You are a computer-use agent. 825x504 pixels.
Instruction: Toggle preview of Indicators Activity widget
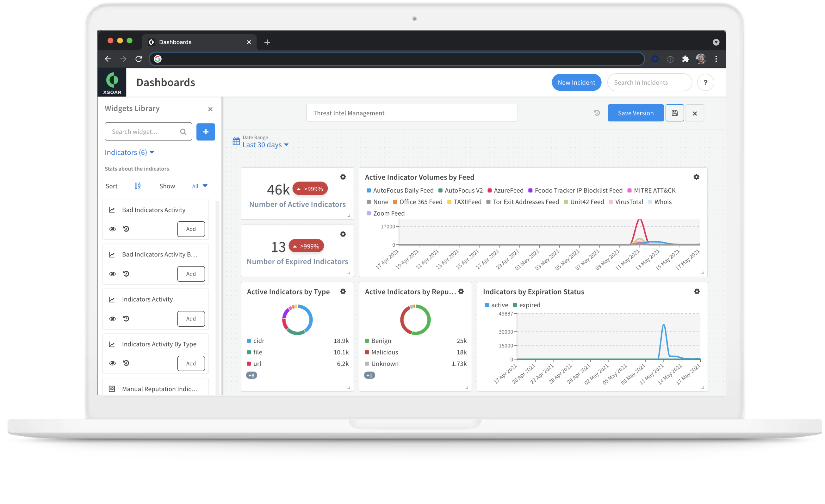113,319
